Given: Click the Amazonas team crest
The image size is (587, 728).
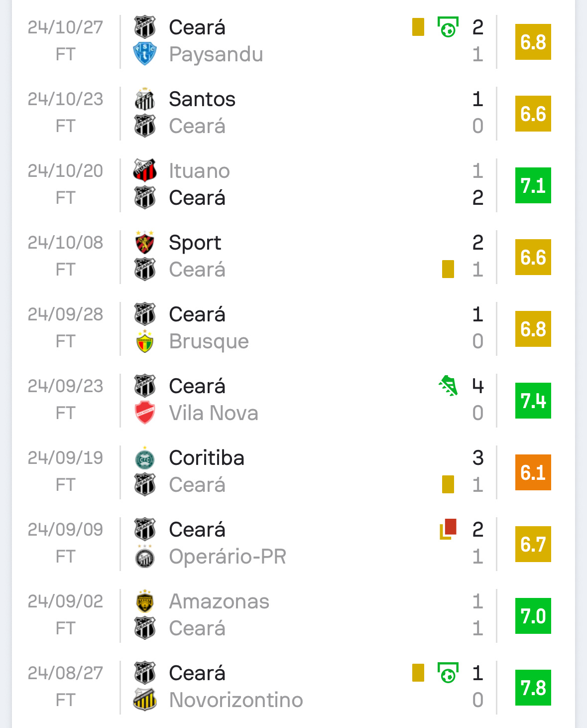Looking at the screenshot, I should [145, 601].
